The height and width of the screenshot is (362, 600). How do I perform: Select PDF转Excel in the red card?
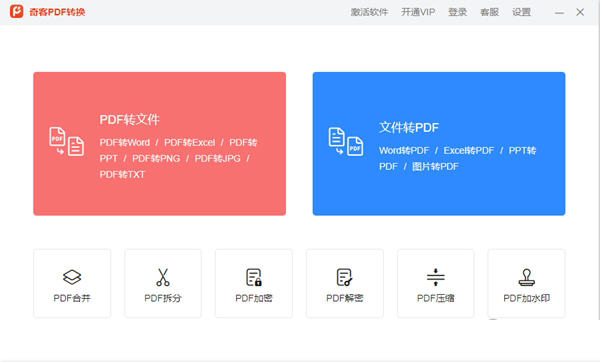tap(189, 143)
